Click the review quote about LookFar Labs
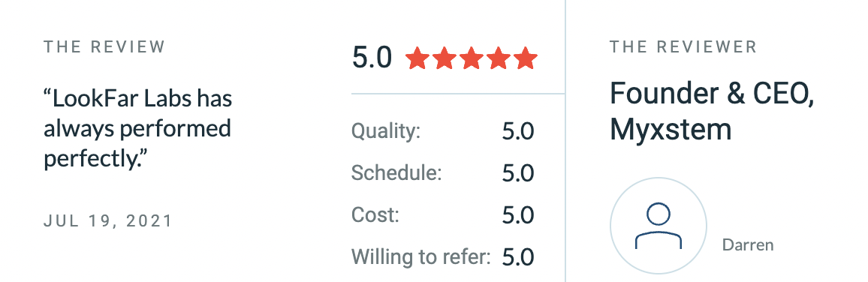The image size is (868, 282). (137, 129)
